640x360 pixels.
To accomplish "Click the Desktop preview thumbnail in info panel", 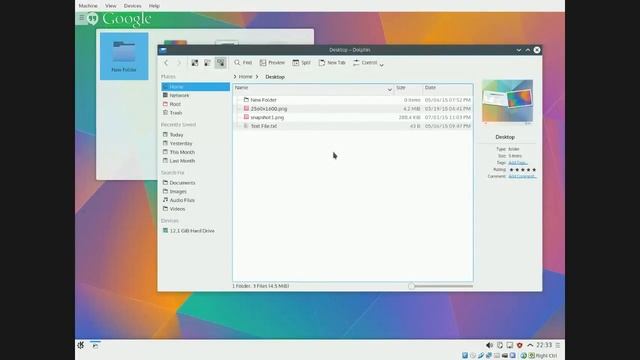I will tap(507, 101).
